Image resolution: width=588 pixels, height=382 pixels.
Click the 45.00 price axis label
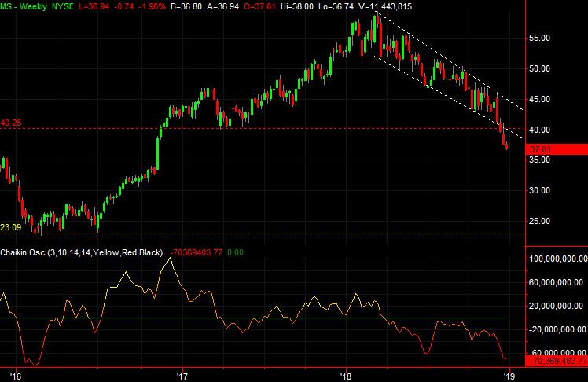click(539, 99)
